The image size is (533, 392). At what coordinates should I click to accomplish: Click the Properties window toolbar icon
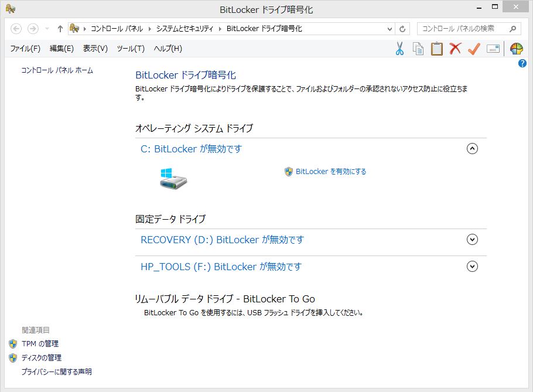tap(493, 49)
